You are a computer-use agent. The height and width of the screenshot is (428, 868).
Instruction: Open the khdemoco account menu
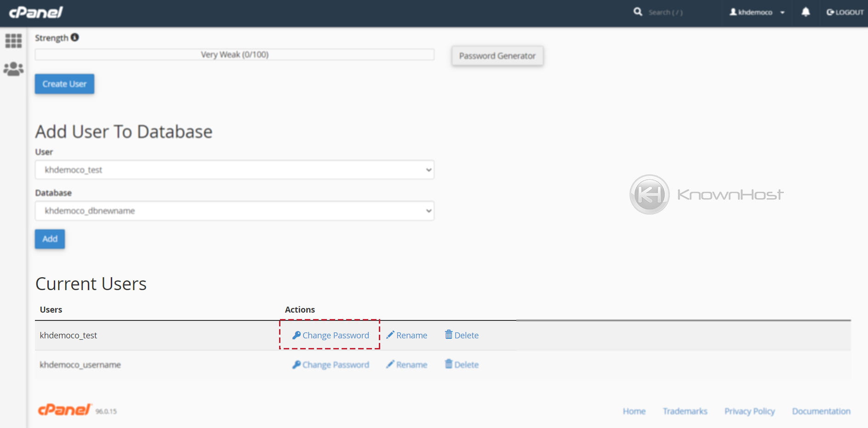click(x=757, y=12)
